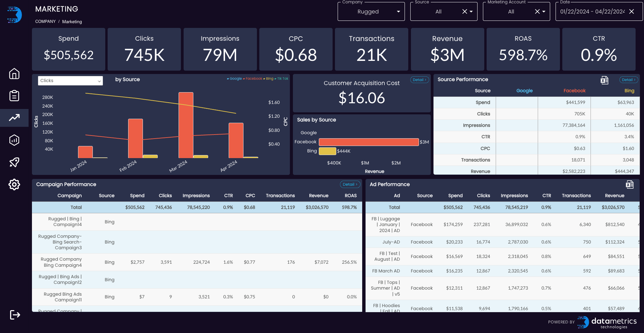
Task: Click the Facebook sales bar showing $3M
Action: pos(369,142)
